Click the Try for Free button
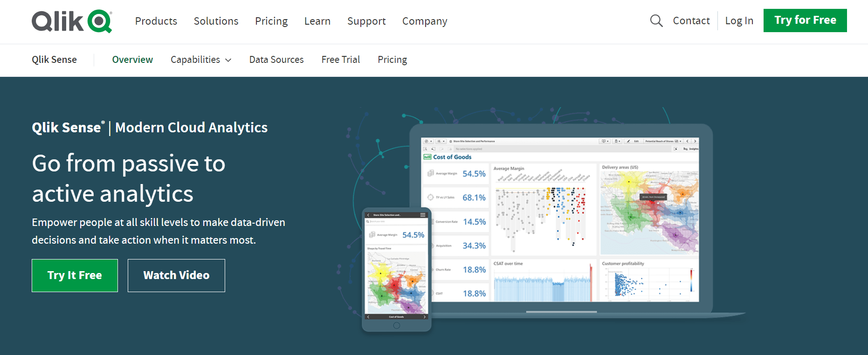Image resolution: width=868 pixels, height=355 pixels. (805, 20)
